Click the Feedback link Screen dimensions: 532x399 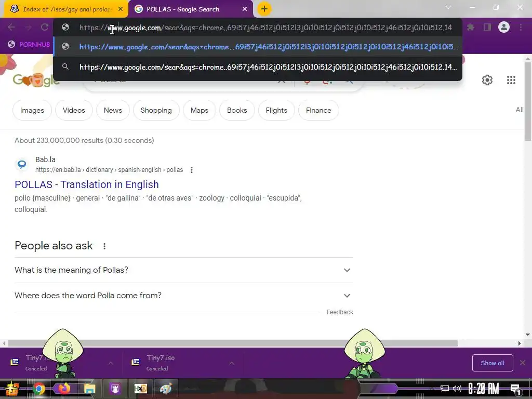point(340,312)
